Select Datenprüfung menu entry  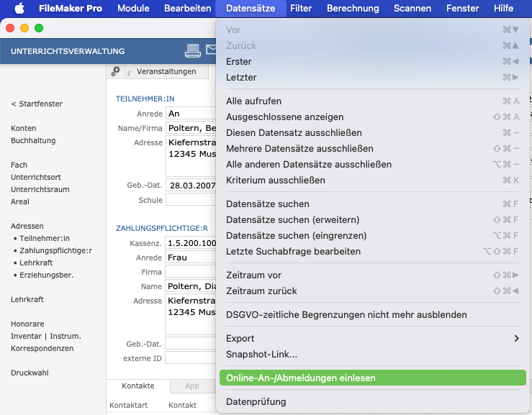click(x=373, y=402)
